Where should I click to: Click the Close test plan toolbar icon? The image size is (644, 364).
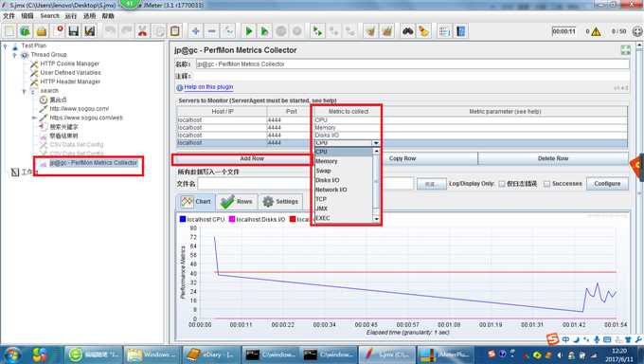coord(58,31)
